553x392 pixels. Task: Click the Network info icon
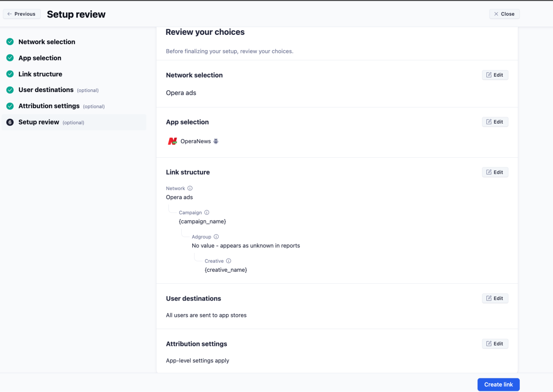click(190, 188)
